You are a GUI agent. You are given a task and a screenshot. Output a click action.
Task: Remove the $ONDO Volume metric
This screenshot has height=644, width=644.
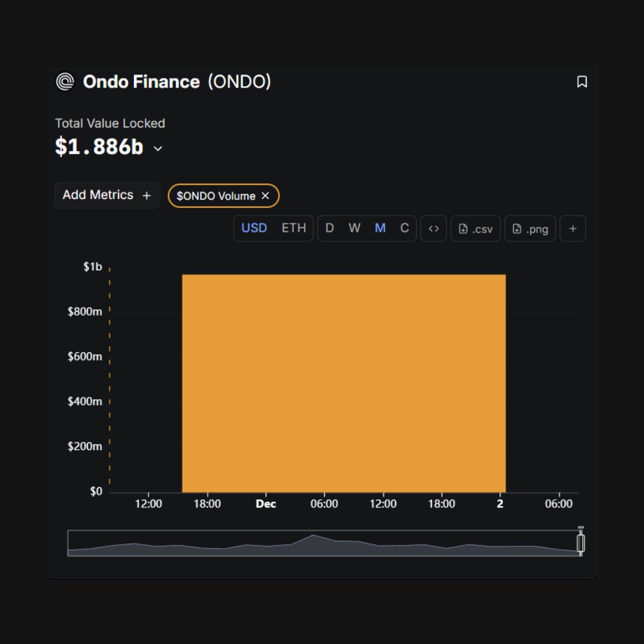click(x=265, y=196)
